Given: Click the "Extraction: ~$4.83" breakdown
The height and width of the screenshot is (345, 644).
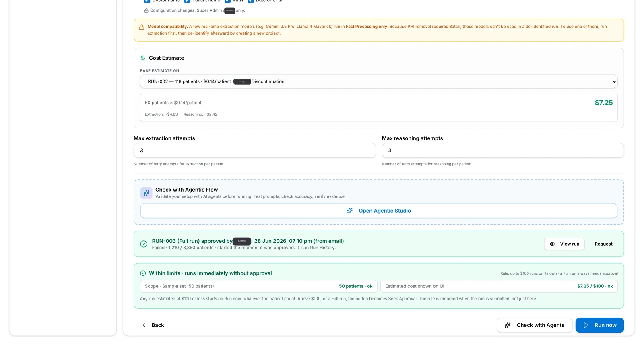Looking at the screenshot, I should [161, 114].
